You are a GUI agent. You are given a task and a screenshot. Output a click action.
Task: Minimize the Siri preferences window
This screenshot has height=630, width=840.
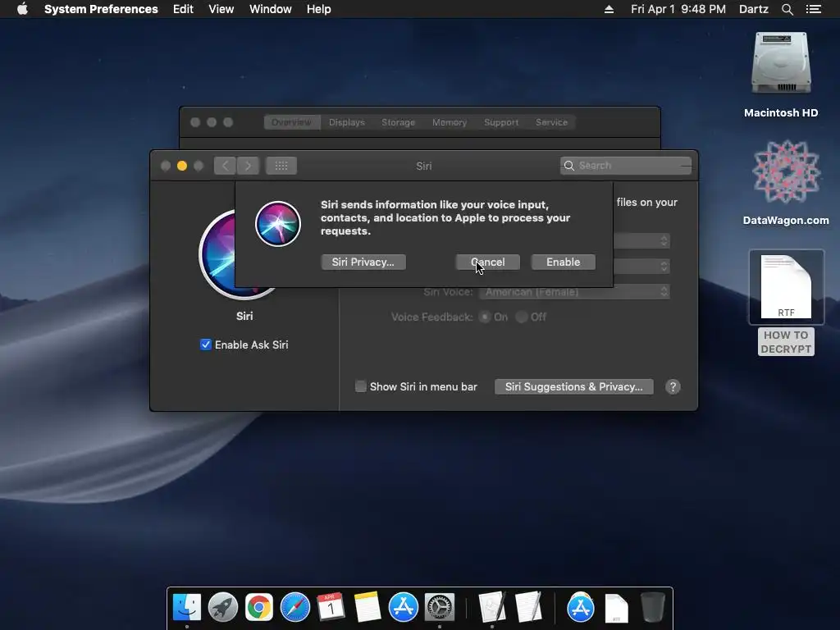[x=182, y=166]
